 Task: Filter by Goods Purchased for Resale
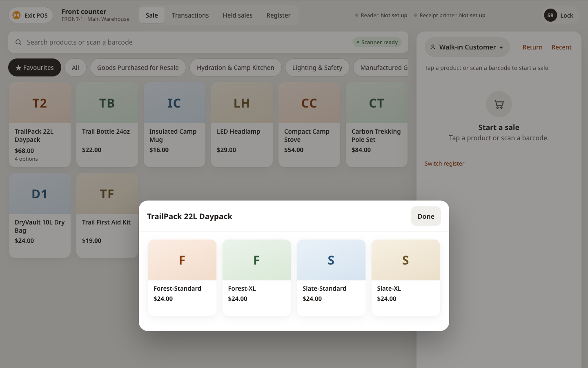pos(138,67)
